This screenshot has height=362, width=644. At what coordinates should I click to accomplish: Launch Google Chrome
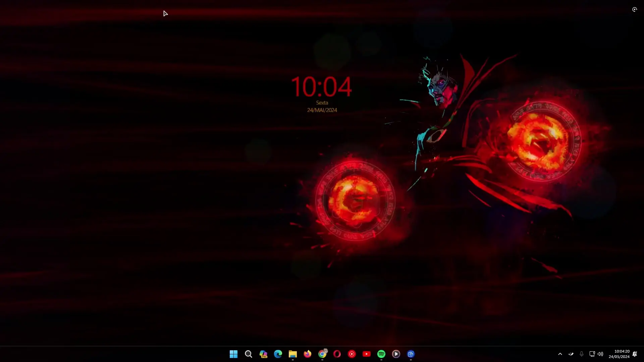[x=322, y=354]
